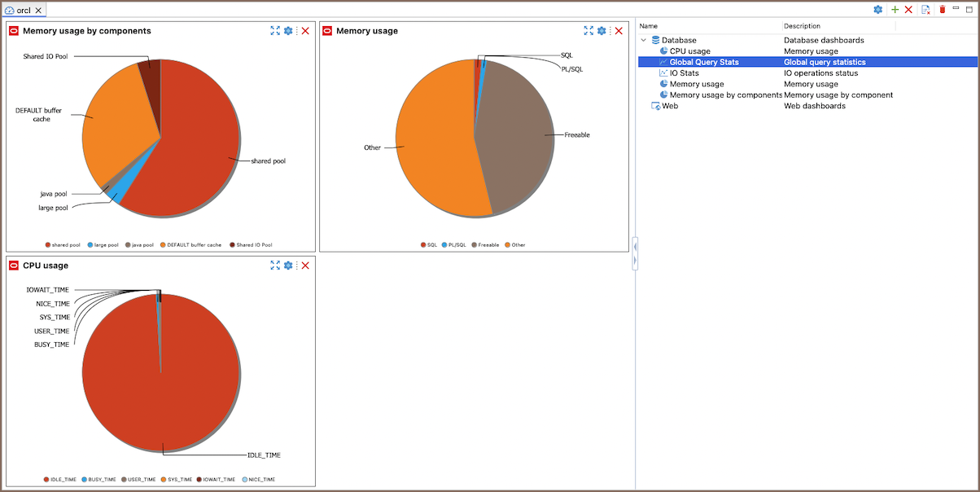Open settings gear of CPU usage chart
This screenshot has width=980, height=492.
tap(288, 266)
